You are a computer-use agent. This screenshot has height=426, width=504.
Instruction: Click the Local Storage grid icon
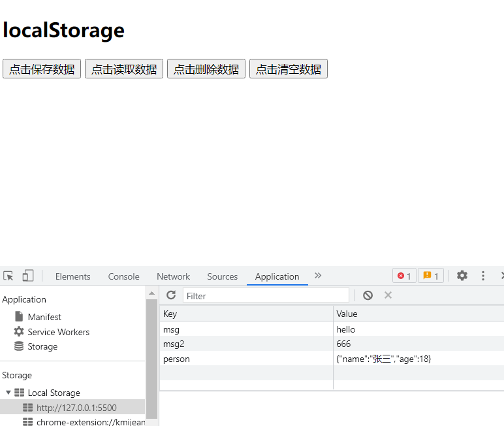click(x=20, y=393)
